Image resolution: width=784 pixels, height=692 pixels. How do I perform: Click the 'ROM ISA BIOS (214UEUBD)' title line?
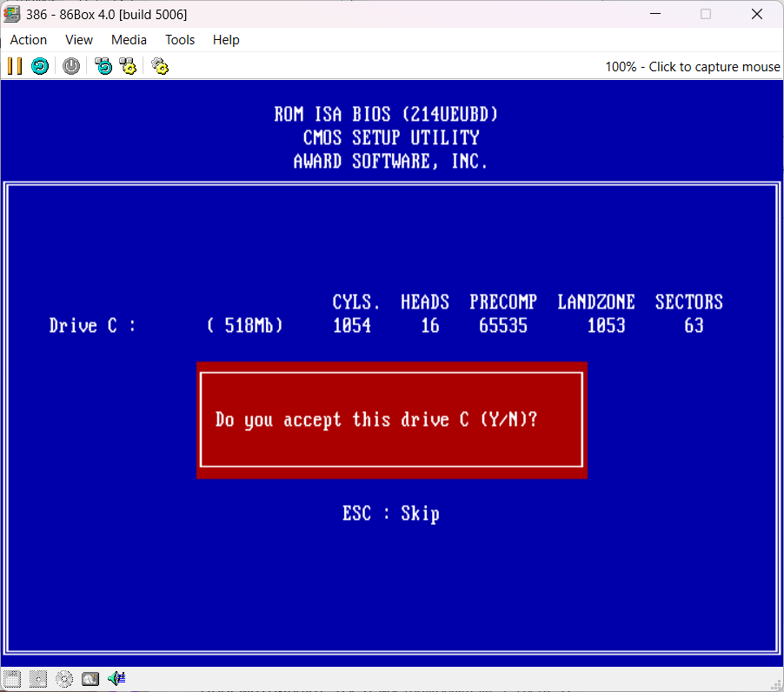(x=386, y=115)
